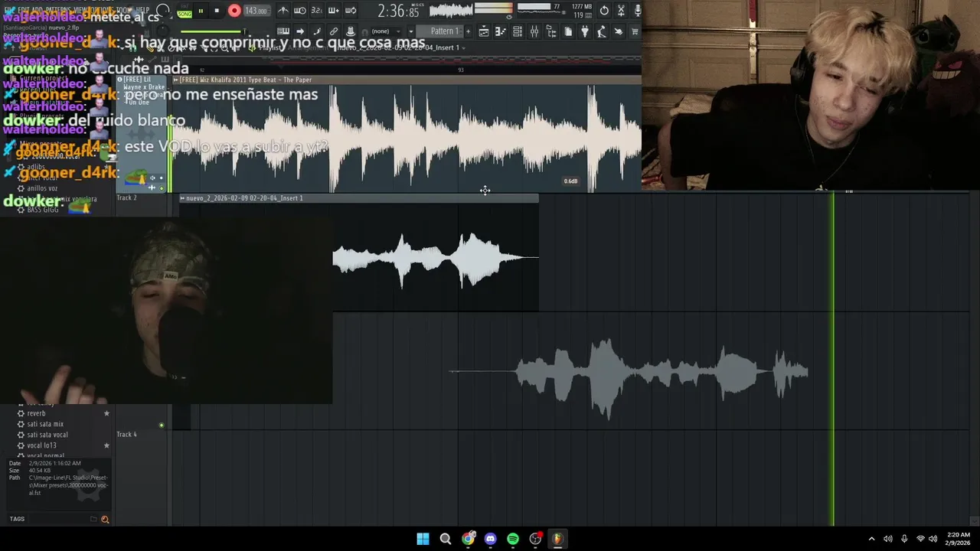Image resolution: width=980 pixels, height=551 pixels.
Task: Toggle the link (multilink controllers) icon
Action: [x=334, y=31]
